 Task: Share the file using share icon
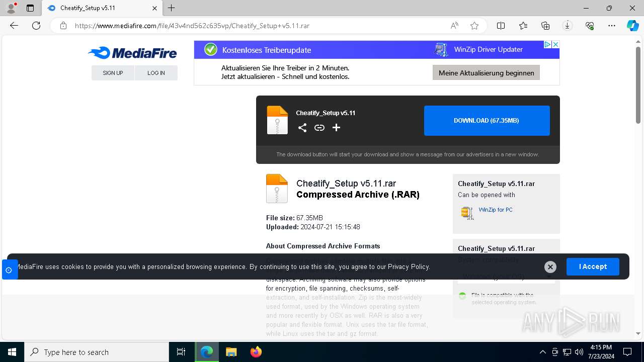click(302, 128)
